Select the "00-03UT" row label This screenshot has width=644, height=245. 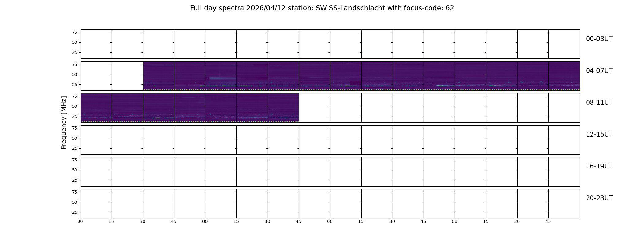click(x=599, y=39)
